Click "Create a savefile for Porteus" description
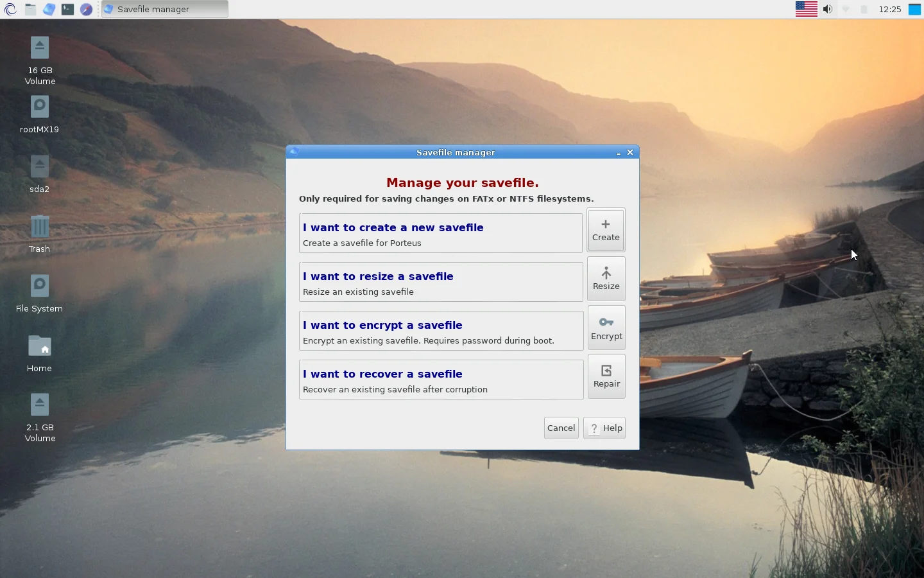The image size is (924, 578). click(x=362, y=243)
